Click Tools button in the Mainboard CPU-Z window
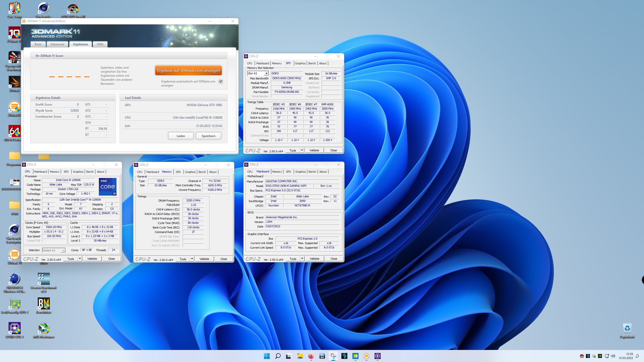 click(293, 259)
